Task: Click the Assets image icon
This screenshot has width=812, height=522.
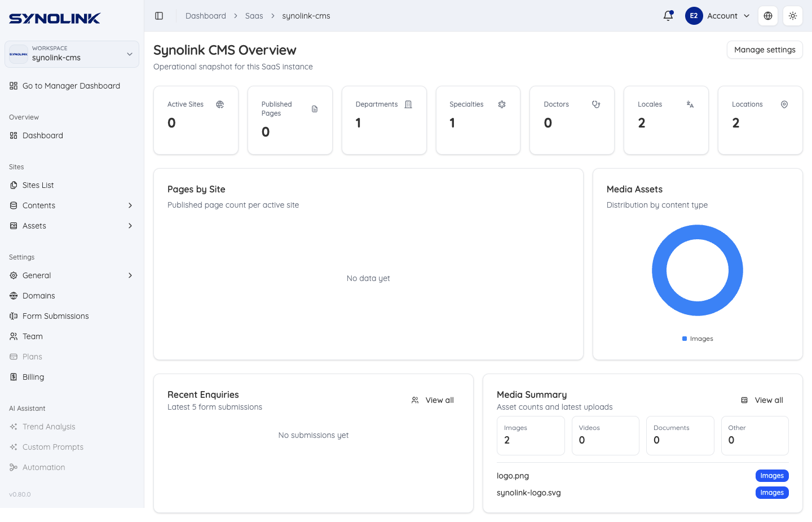Action: pyautogui.click(x=14, y=226)
